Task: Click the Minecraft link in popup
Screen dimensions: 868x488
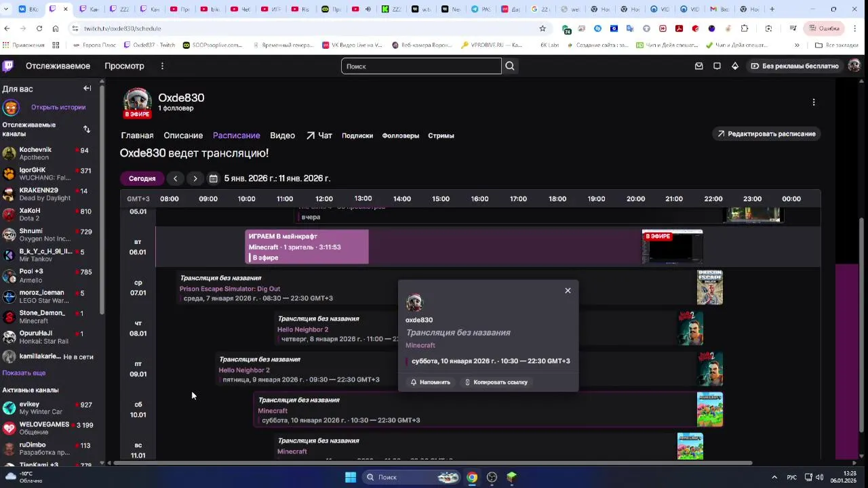Action: [x=420, y=345]
